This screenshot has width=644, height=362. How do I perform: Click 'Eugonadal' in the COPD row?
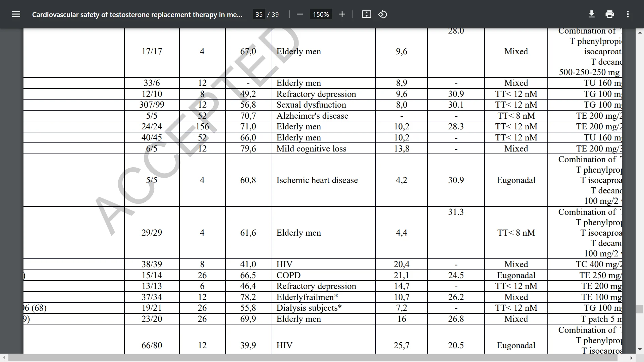(x=516, y=275)
